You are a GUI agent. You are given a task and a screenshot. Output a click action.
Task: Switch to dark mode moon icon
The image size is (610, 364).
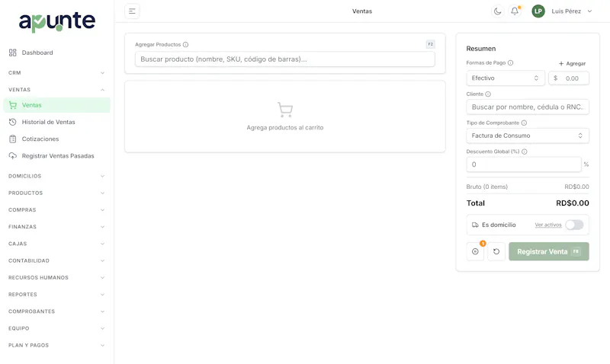pos(497,11)
